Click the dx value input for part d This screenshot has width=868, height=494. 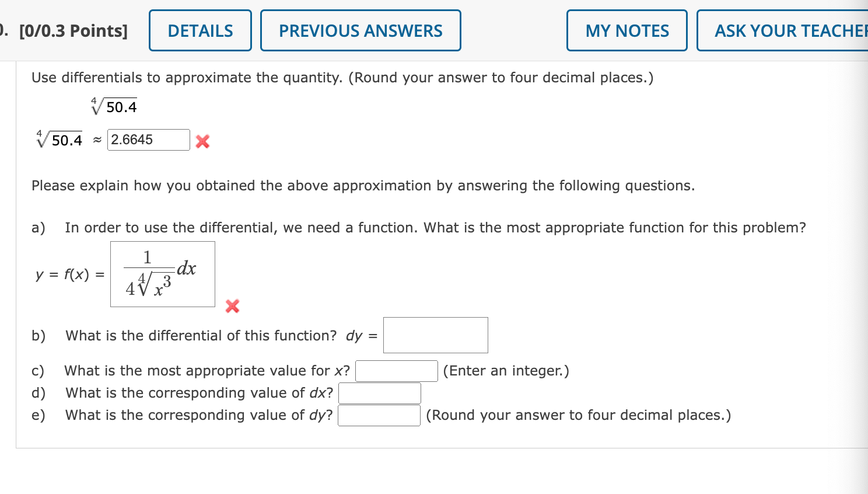[x=380, y=392]
